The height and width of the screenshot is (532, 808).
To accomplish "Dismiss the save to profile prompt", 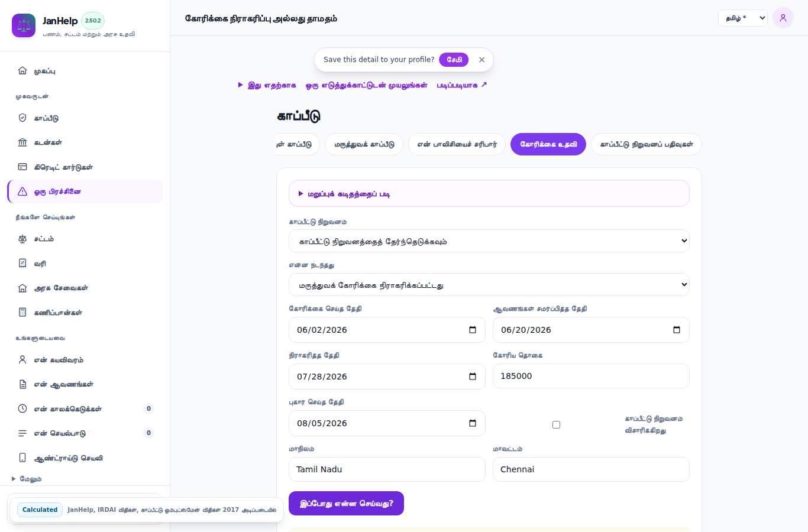I will pyautogui.click(x=482, y=60).
